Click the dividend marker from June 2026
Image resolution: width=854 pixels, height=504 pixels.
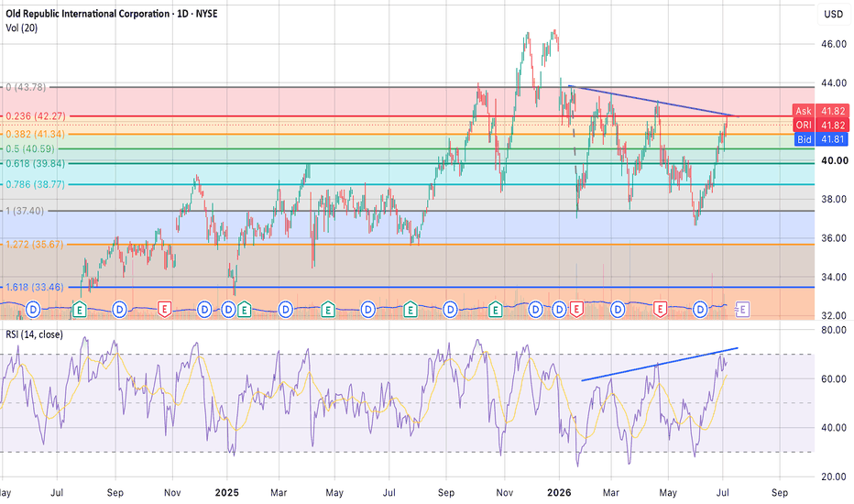(700, 310)
